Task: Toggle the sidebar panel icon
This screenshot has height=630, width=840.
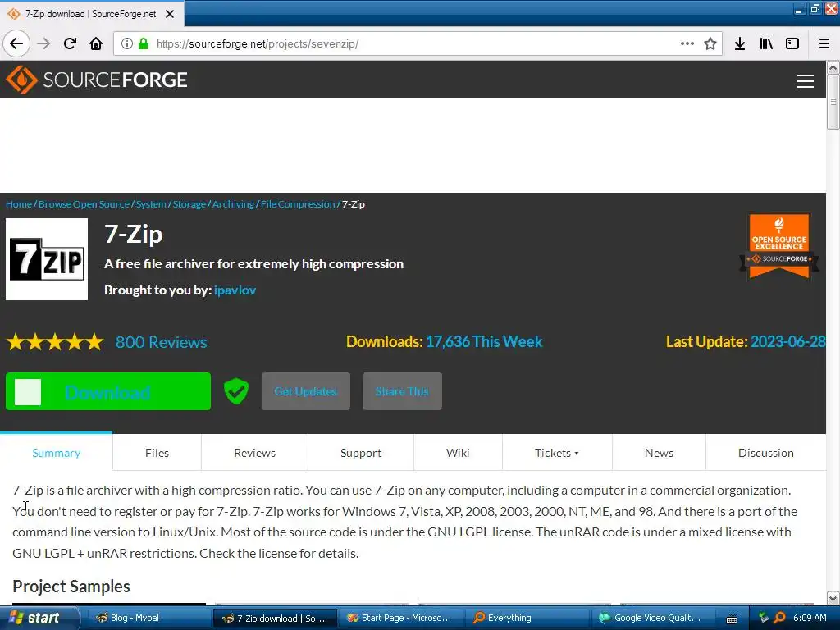Action: coord(792,43)
